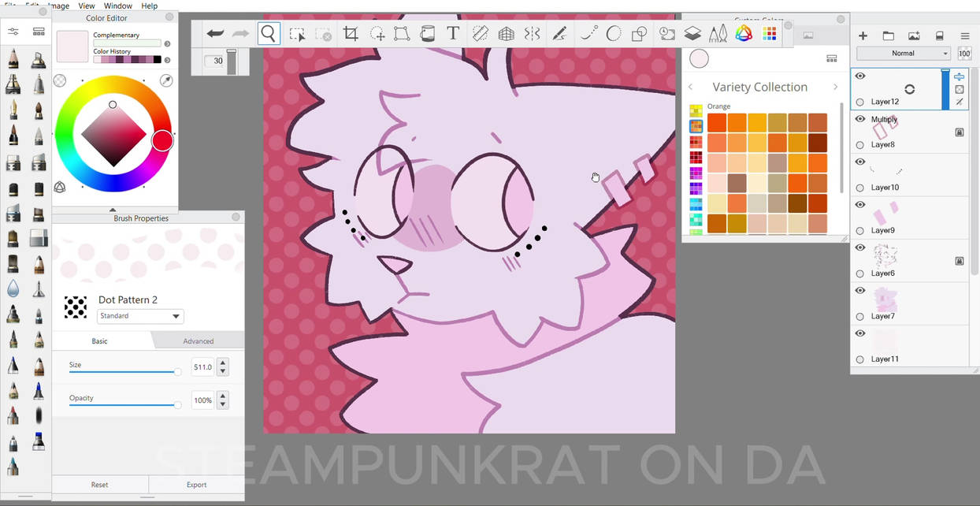Hide Layer12 using its eye icon
The width and height of the screenshot is (980, 506).
860,76
